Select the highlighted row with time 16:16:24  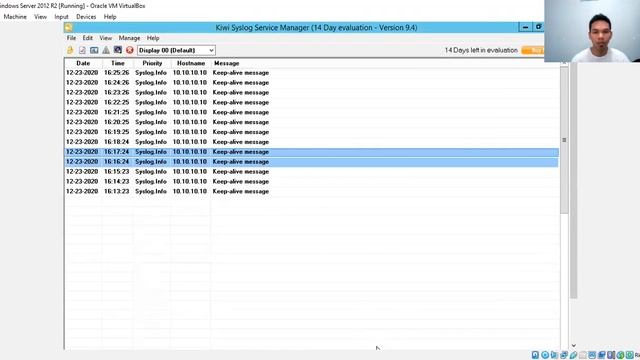(x=312, y=162)
